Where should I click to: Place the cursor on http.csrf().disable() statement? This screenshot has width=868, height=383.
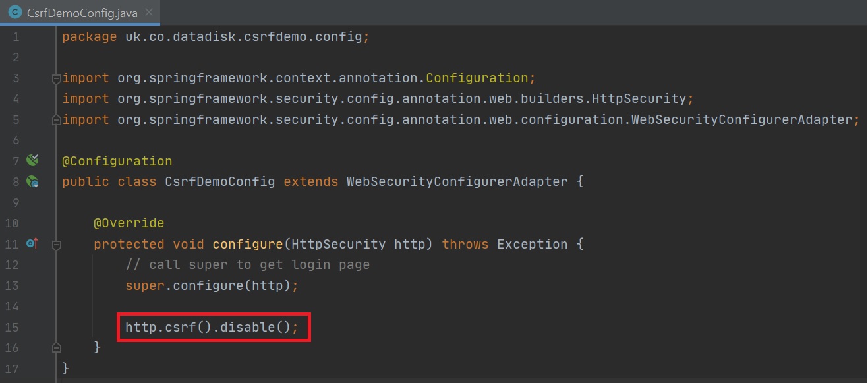coord(212,327)
